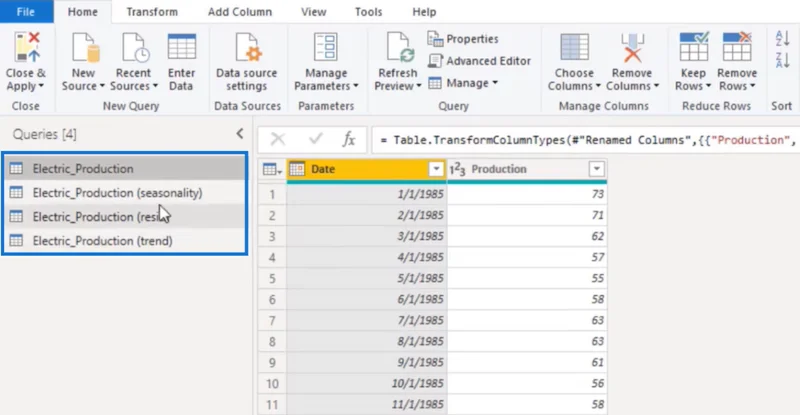Switch to the View tab

click(313, 12)
